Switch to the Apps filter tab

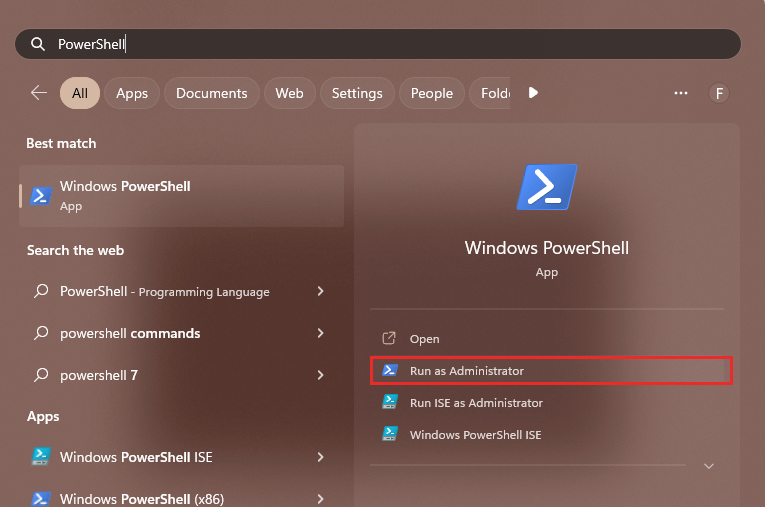(x=132, y=93)
